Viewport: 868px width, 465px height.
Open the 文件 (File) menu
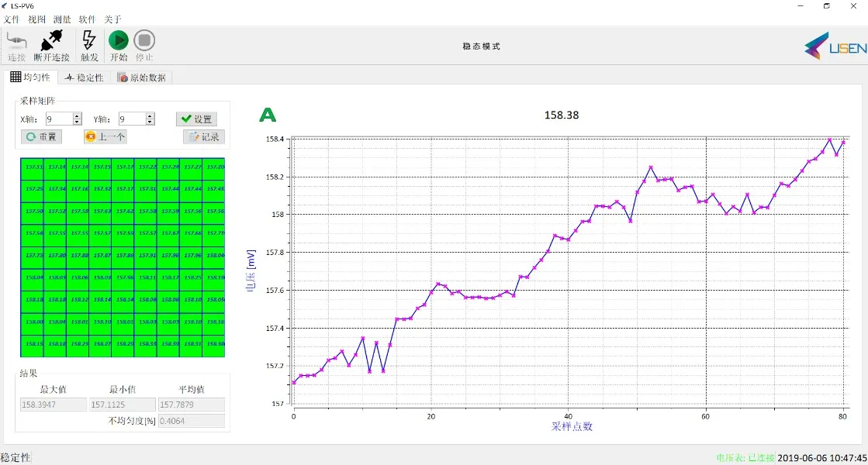pyautogui.click(x=12, y=19)
